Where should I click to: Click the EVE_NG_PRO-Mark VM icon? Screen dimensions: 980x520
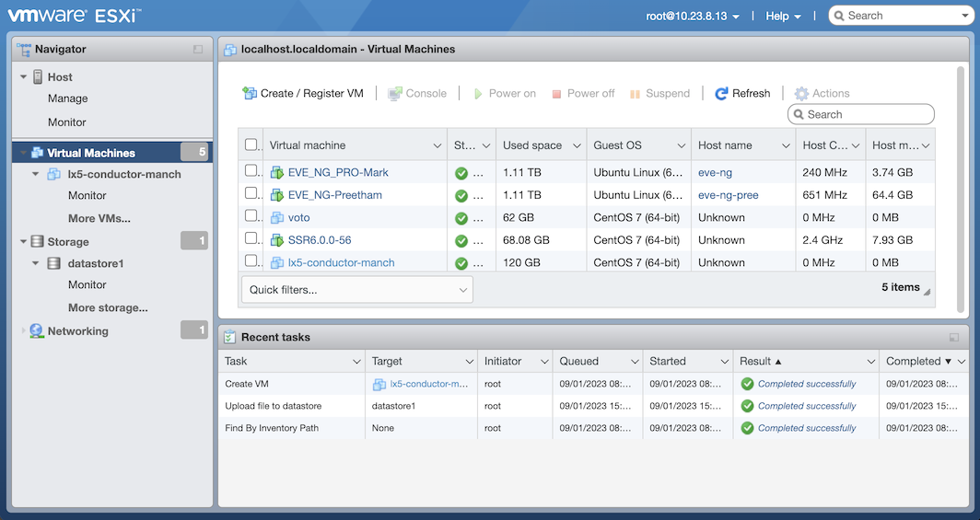[x=277, y=172]
